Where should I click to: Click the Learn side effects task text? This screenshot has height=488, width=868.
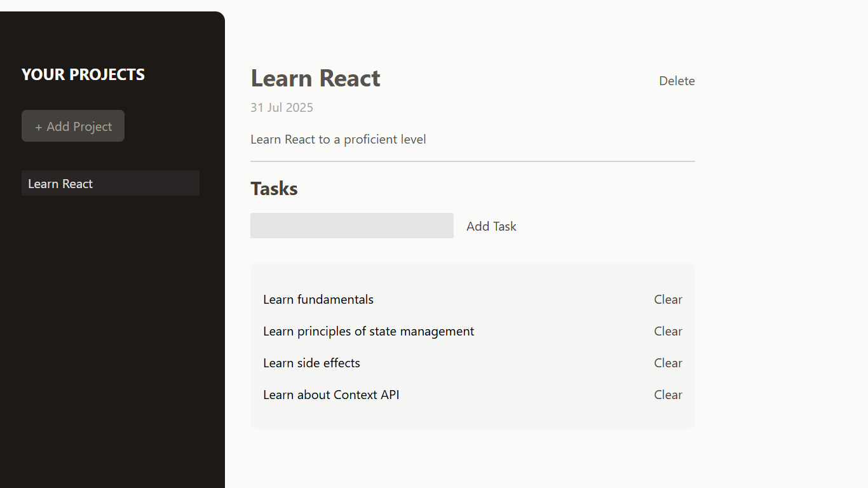tap(311, 363)
